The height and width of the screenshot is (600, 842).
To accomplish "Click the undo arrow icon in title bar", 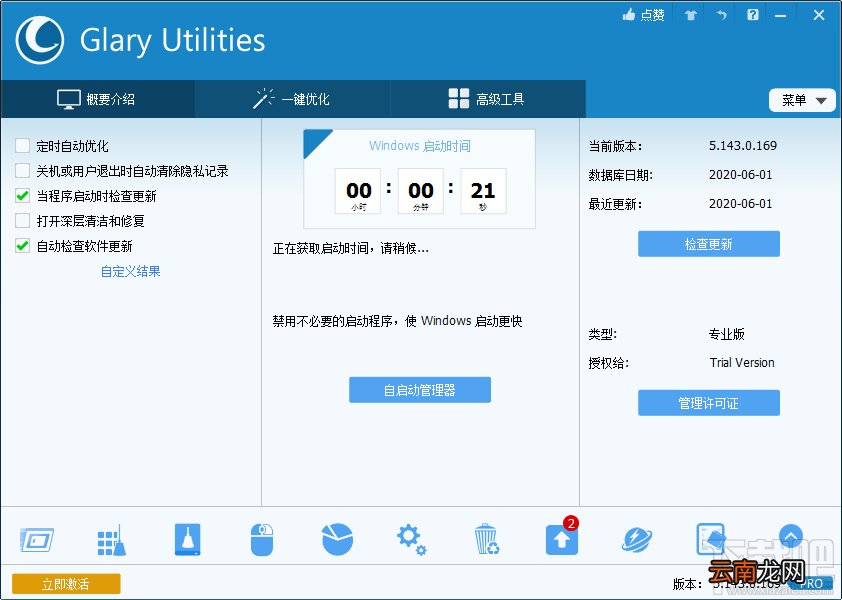I will 722,15.
